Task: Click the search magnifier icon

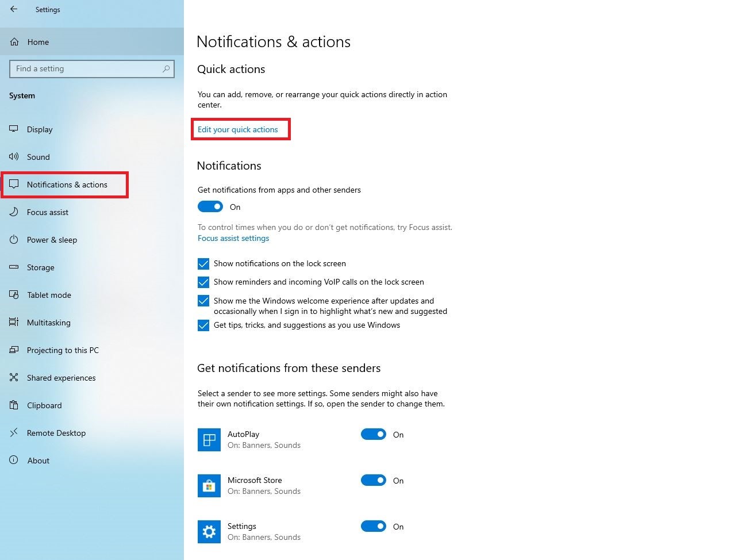Action: 166,69
